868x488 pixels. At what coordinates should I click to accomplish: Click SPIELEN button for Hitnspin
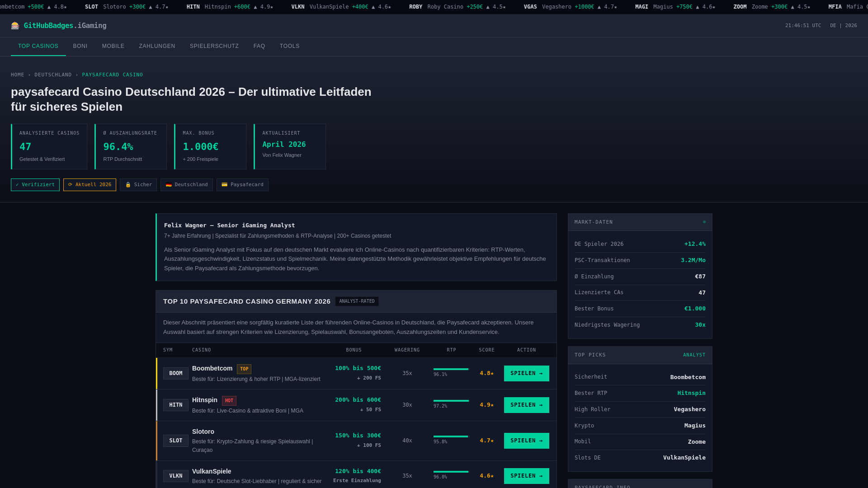click(x=527, y=405)
